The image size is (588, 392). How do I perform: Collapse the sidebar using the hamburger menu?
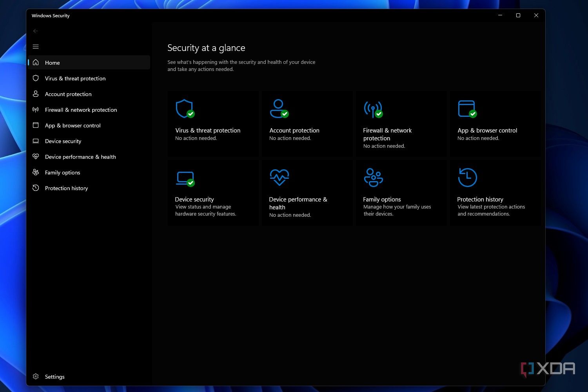click(36, 47)
